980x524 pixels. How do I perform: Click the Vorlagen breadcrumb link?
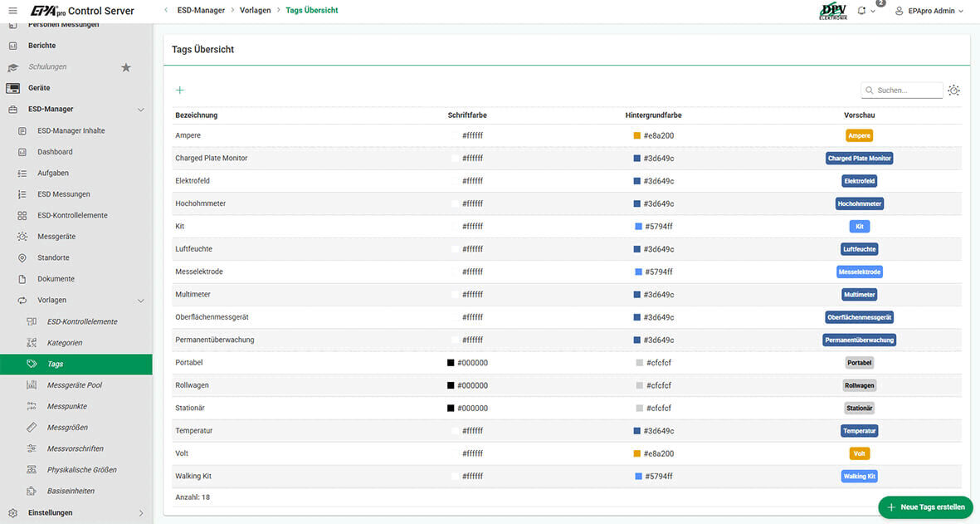pyautogui.click(x=255, y=11)
